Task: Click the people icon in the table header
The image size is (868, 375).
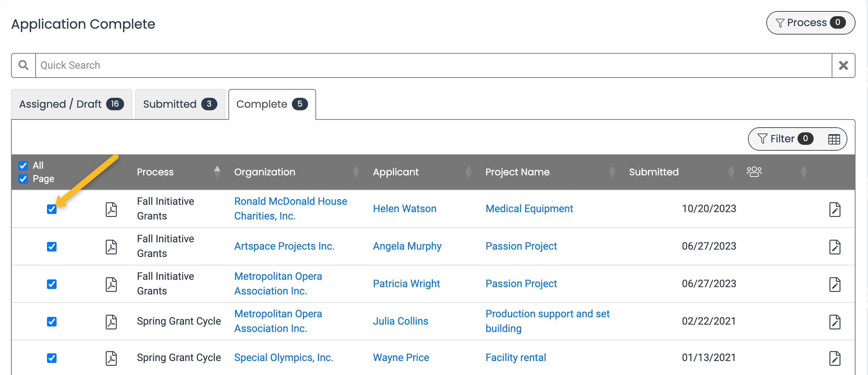Action: (x=755, y=171)
